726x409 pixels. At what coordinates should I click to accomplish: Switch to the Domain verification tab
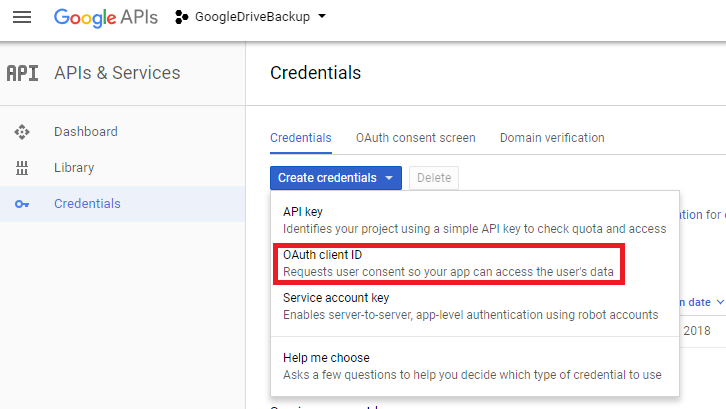(552, 138)
